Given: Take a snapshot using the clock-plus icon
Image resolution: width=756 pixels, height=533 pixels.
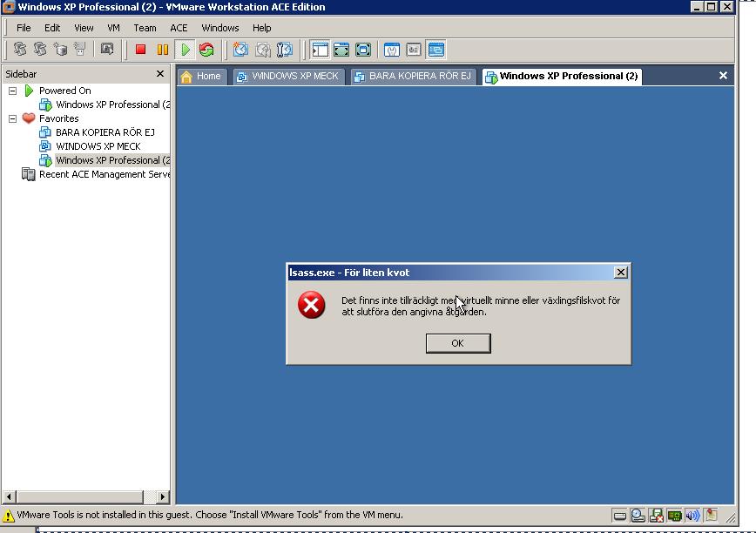Looking at the screenshot, I should pyautogui.click(x=240, y=50).
